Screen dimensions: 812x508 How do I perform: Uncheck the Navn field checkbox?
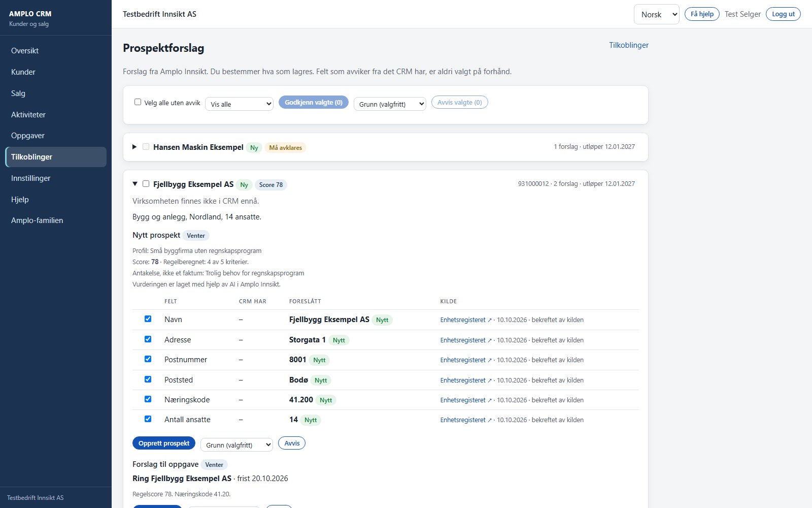click(148, 319)
